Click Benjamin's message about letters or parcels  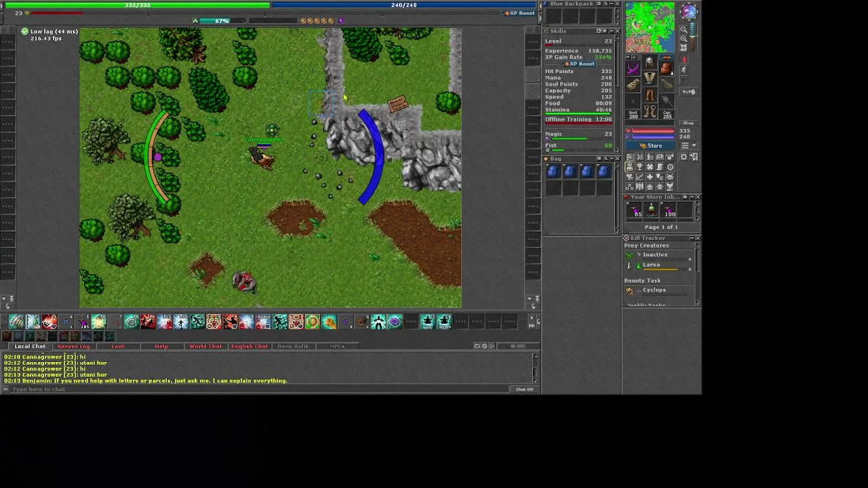(x=146, y=381)
